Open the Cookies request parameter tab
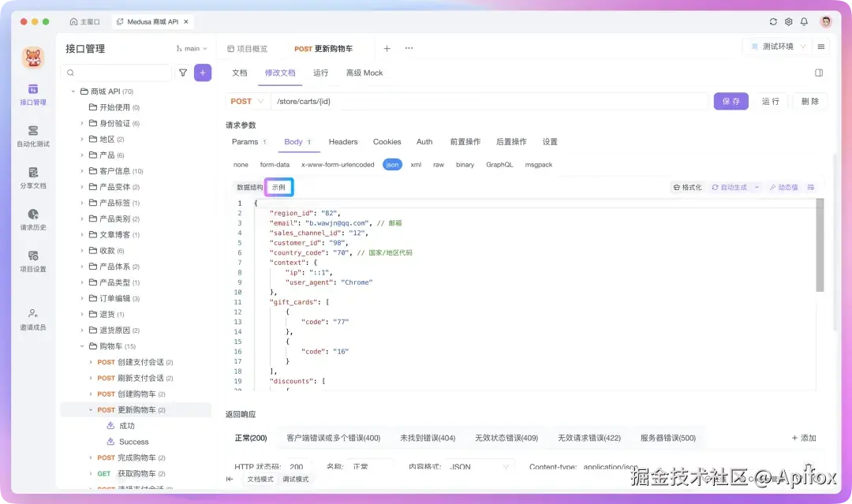This screenshot has height=504, width=852. point(387,142)
